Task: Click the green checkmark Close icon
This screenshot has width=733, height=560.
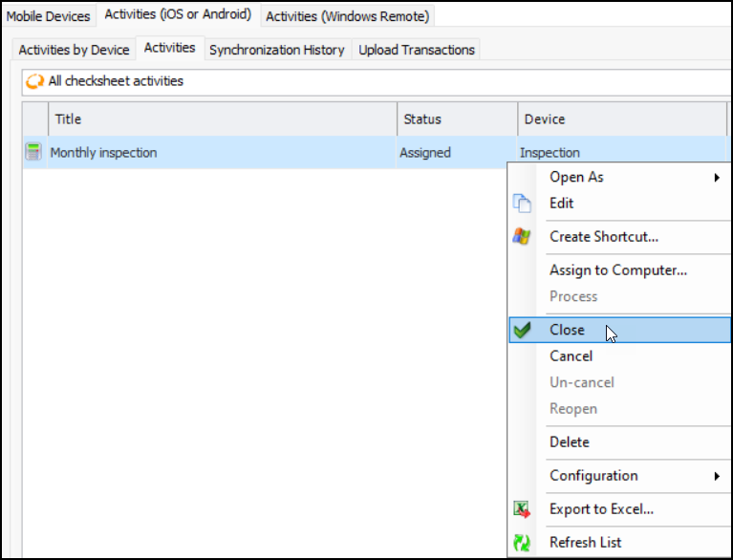Action: [x=522, y=330]
